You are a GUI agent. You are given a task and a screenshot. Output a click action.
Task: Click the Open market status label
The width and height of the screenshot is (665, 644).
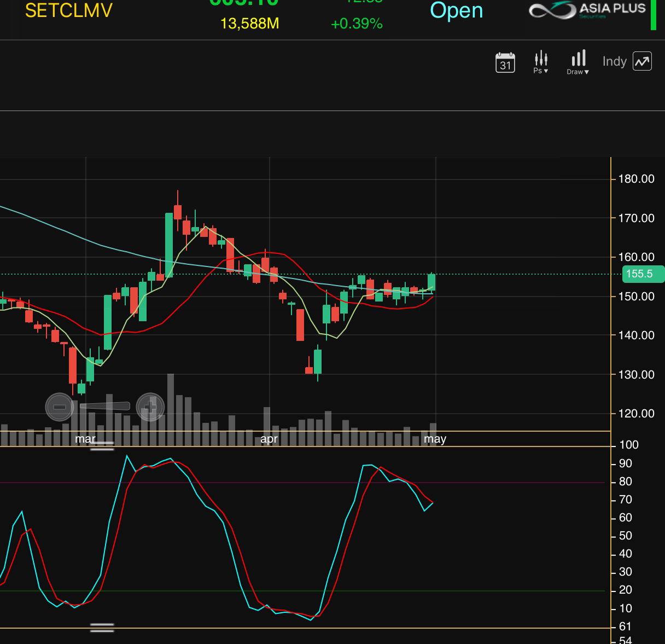point(457,10)
